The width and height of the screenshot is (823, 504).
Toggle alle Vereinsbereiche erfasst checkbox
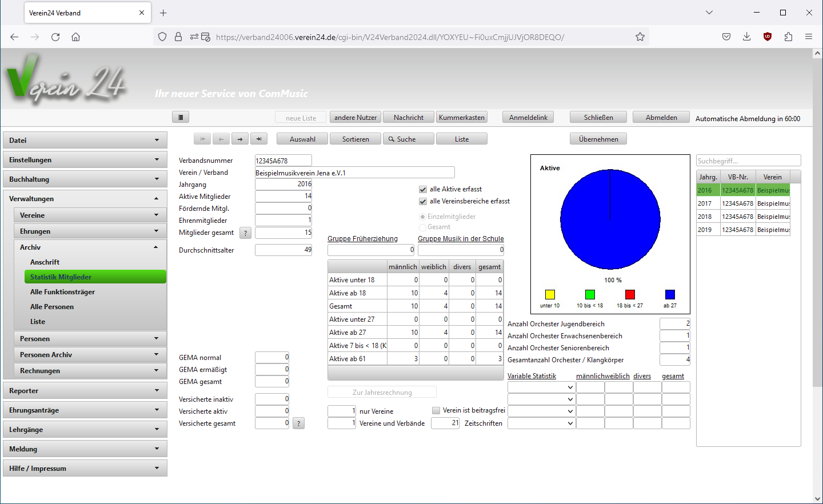423,201
